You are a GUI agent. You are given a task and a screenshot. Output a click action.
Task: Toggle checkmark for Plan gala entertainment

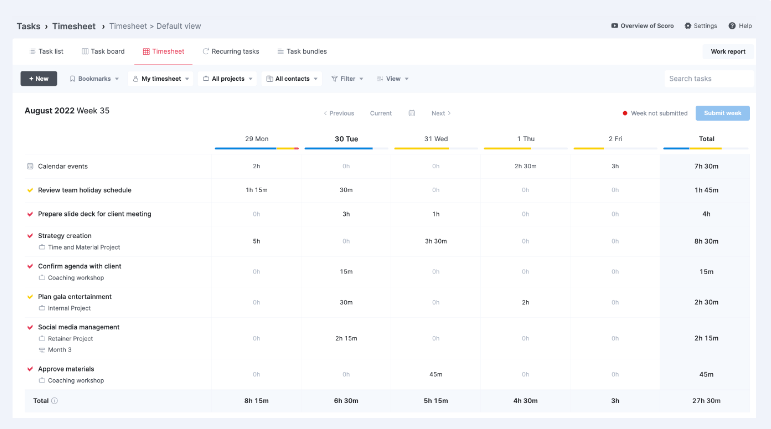(x=30, y=297)
